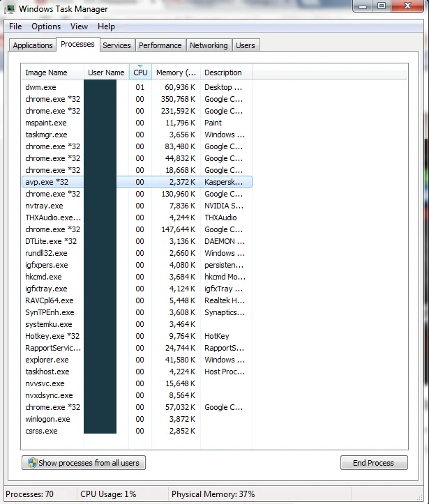Click Processes: 70 in status bar
Screen dimensions: 429x504
point(29,494)
